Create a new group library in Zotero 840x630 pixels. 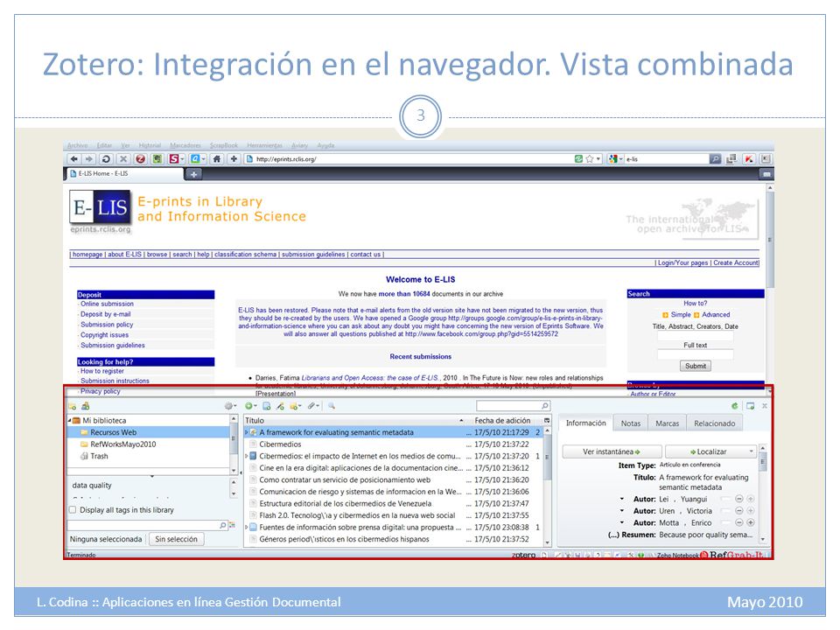tap(86, 406)
